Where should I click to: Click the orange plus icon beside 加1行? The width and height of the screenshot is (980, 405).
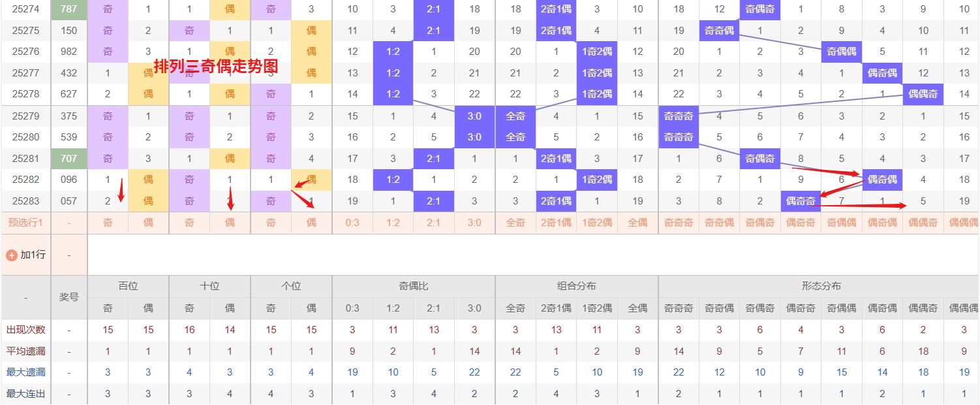pos(11,255)
